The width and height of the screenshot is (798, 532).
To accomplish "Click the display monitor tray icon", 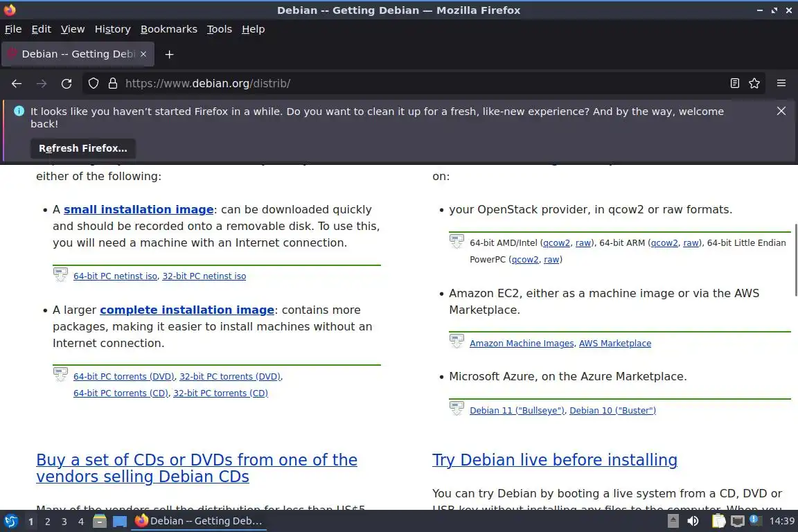I will pos(738,521).
